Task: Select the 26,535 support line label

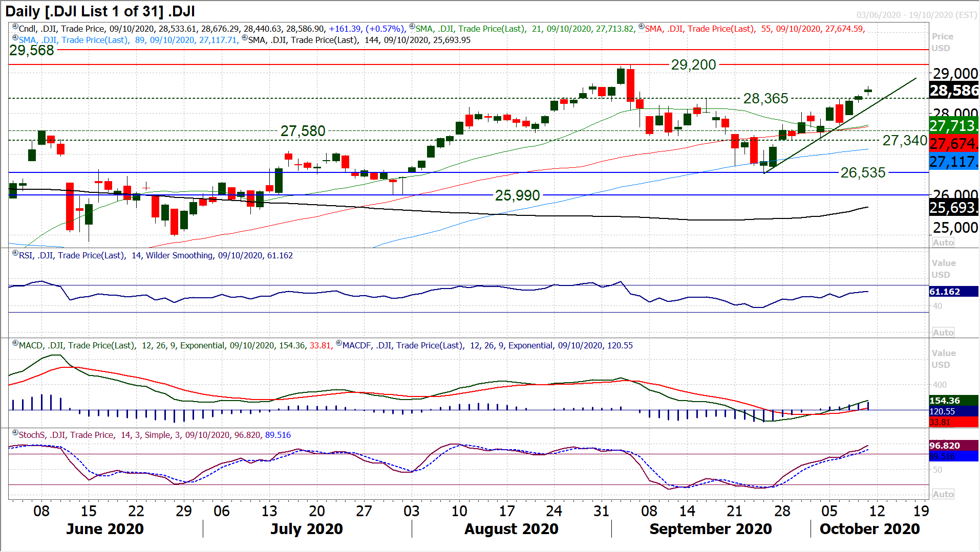Action: click(863, 173)
